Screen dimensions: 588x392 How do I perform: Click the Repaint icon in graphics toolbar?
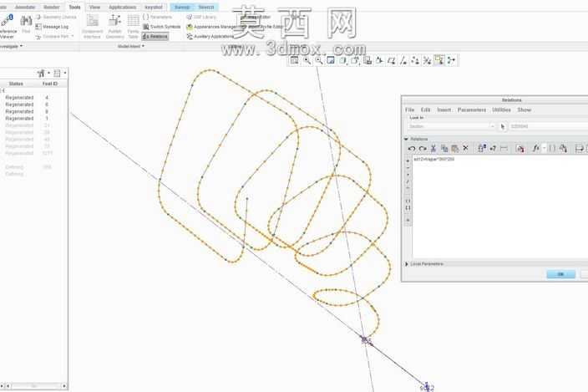(x=331, y=60)
